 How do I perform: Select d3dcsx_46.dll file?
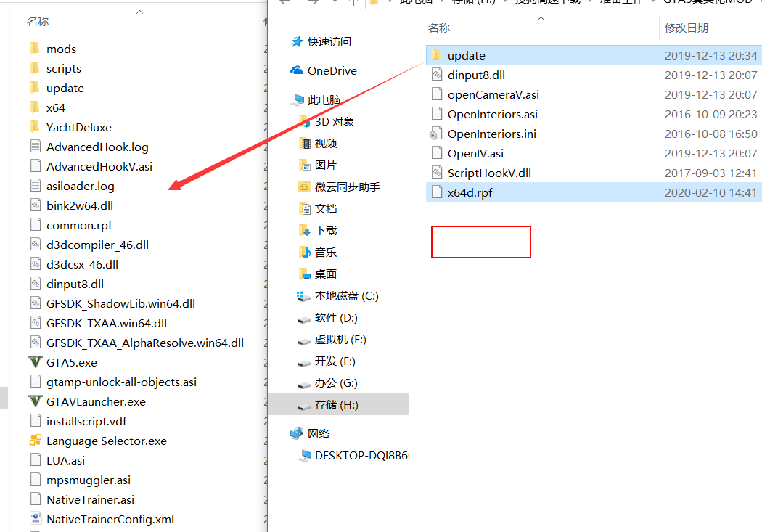[x=82, y=263]
